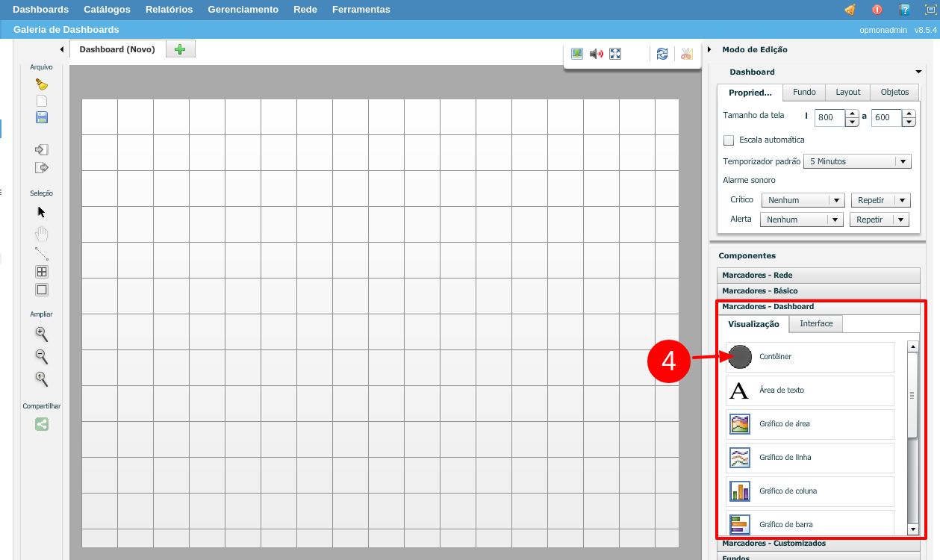Image resolution: width=940 pixels, height=560 pixels.
Task: Enable the Escala automática checkbox
Action: pos(729,140)
